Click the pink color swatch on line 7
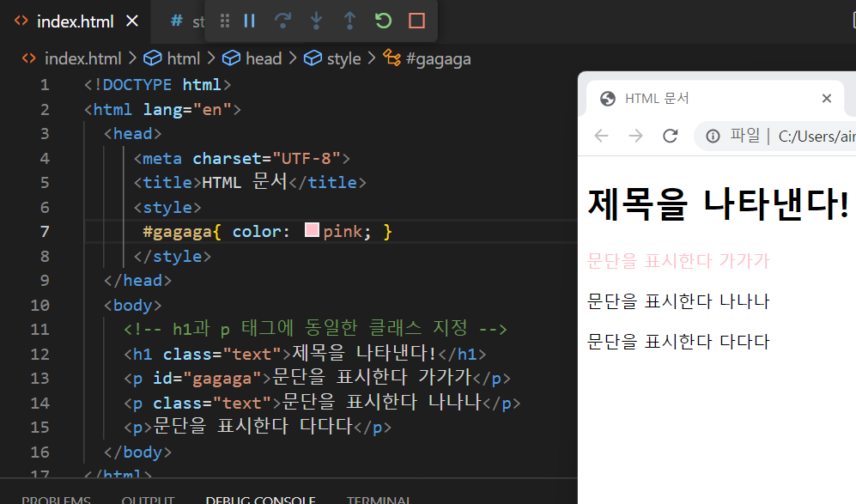856x504 pixels. [312, 230]
